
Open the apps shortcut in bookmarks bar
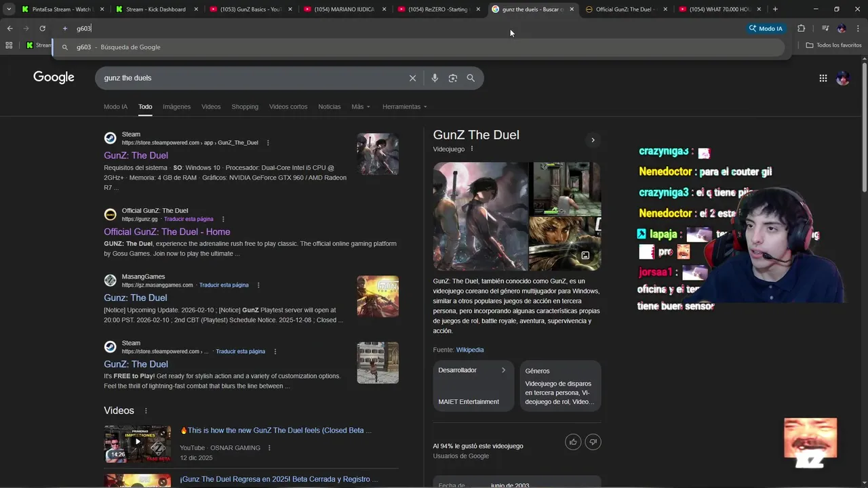tap(9, 45)
